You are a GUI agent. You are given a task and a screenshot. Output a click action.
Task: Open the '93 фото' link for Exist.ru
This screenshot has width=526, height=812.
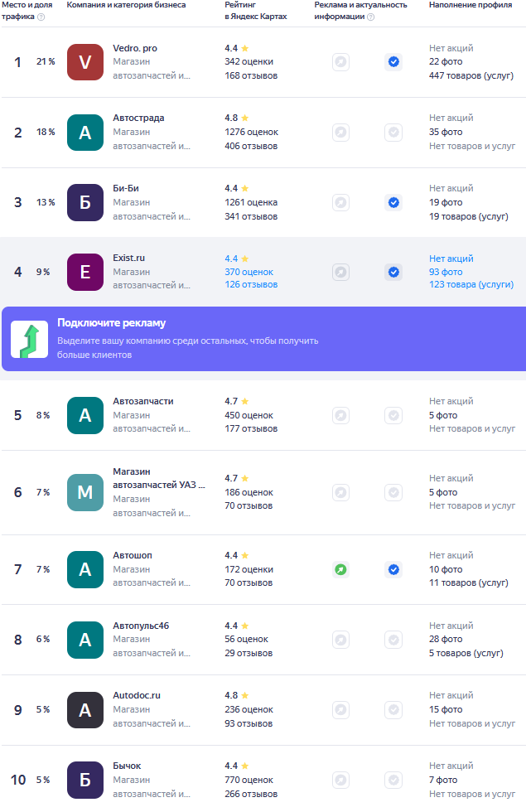(446, 272)
